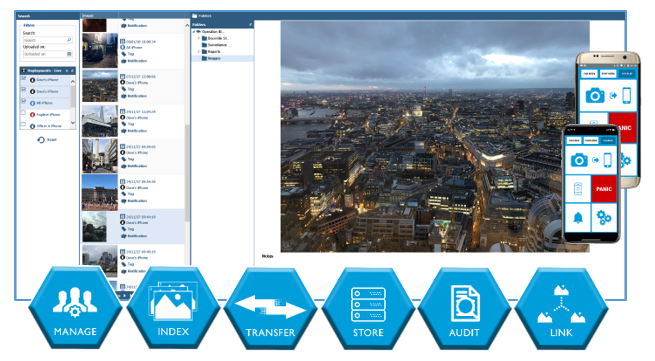The height and width of the screenshot is (361, 655).
Task: Open the highlighted red bus thumbnail
Action: (x=94, y=226)
